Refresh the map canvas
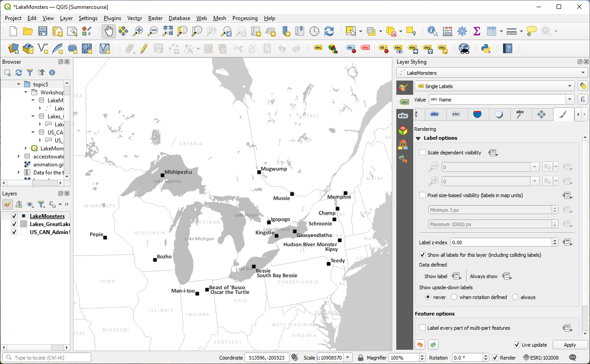The image size is (590, 364). (329, 31)
